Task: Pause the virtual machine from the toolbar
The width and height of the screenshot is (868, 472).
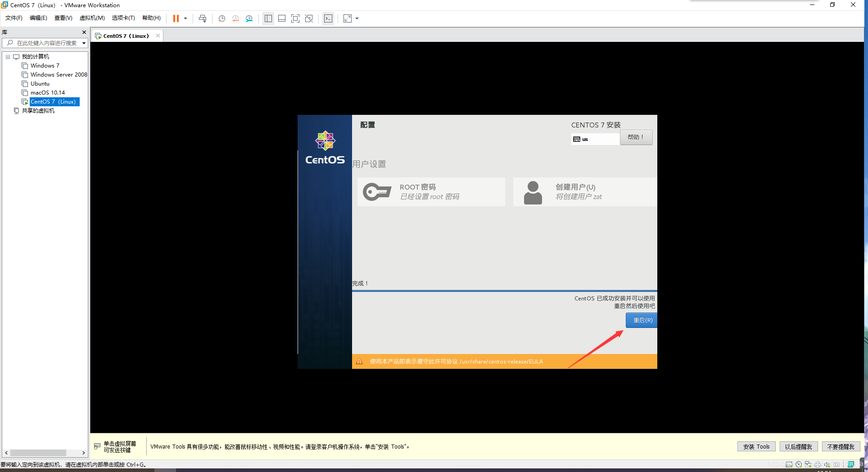Action: click(x=176, y=18)
